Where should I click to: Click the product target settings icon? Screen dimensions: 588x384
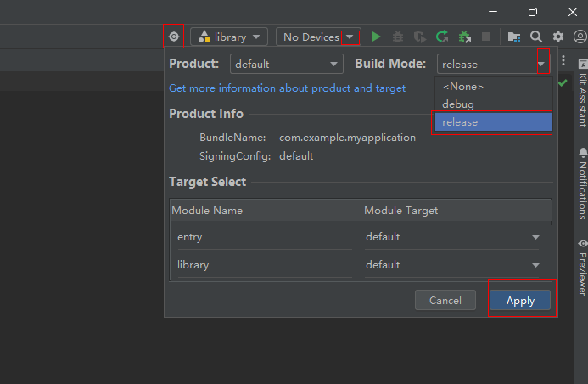173,37
